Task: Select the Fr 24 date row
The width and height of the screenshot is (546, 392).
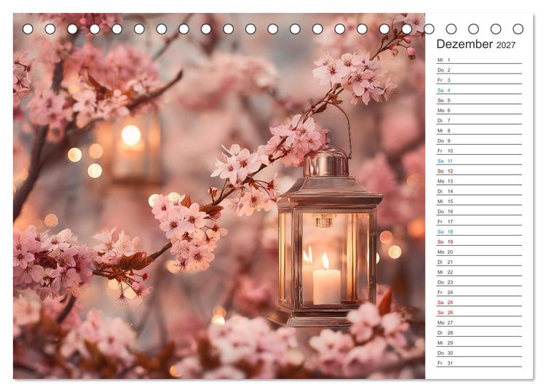Action: (479, 292)
